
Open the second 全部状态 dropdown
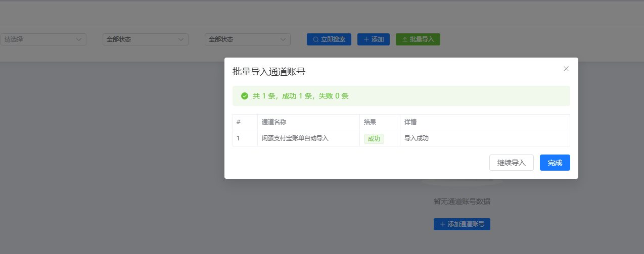coord(248,39)
